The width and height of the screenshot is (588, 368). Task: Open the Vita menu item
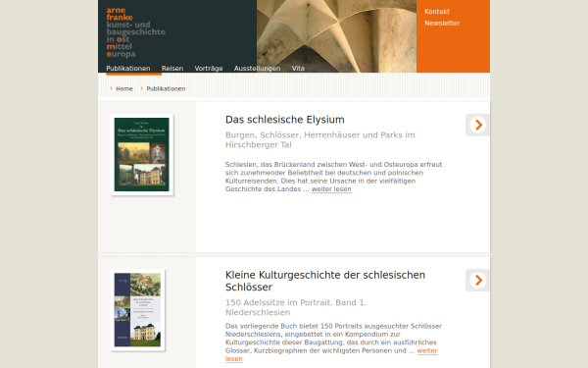[298, 69]
